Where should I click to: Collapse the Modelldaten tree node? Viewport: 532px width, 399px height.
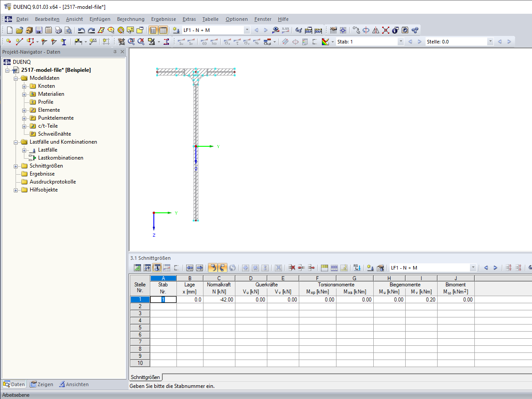pyautogui.click(x=16, y=78)
